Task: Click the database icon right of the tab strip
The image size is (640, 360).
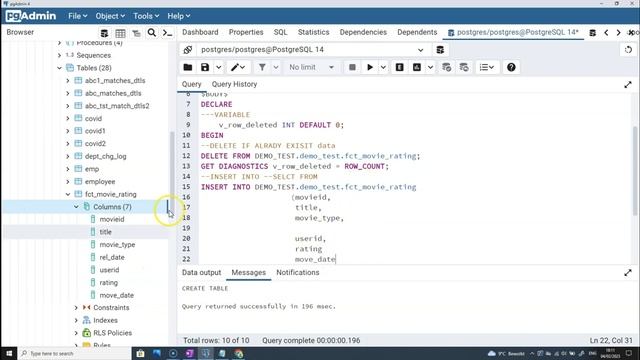Action: (x=593, y=33)
